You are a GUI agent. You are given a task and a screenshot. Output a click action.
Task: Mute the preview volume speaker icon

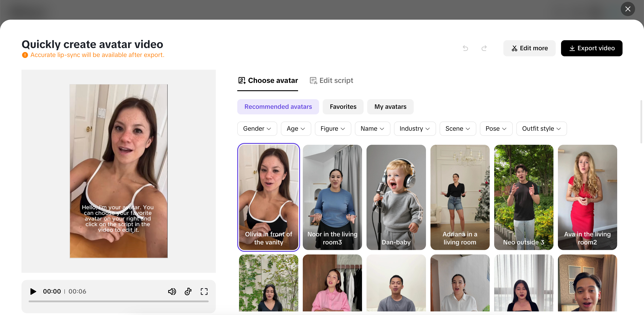[172, 291]
